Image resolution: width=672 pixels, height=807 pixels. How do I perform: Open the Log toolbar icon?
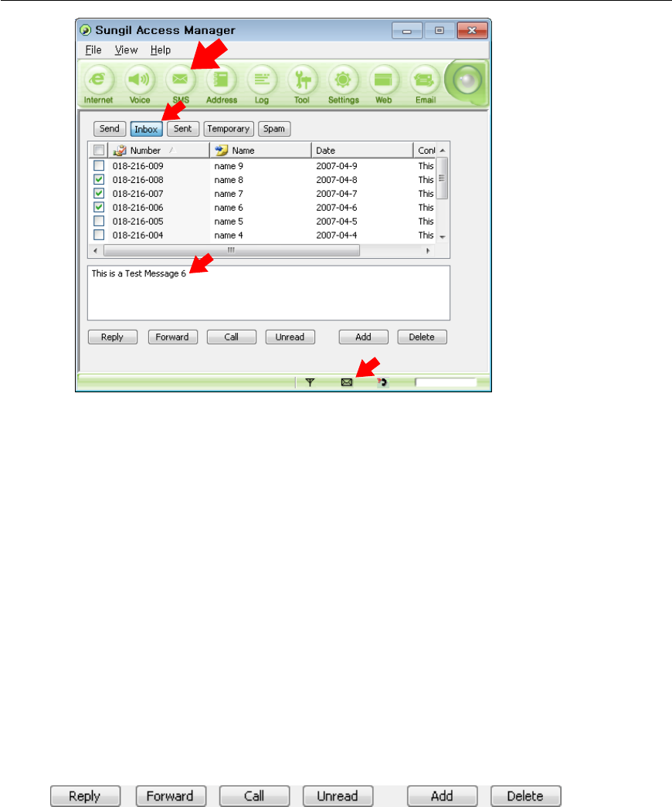point(262,80)
